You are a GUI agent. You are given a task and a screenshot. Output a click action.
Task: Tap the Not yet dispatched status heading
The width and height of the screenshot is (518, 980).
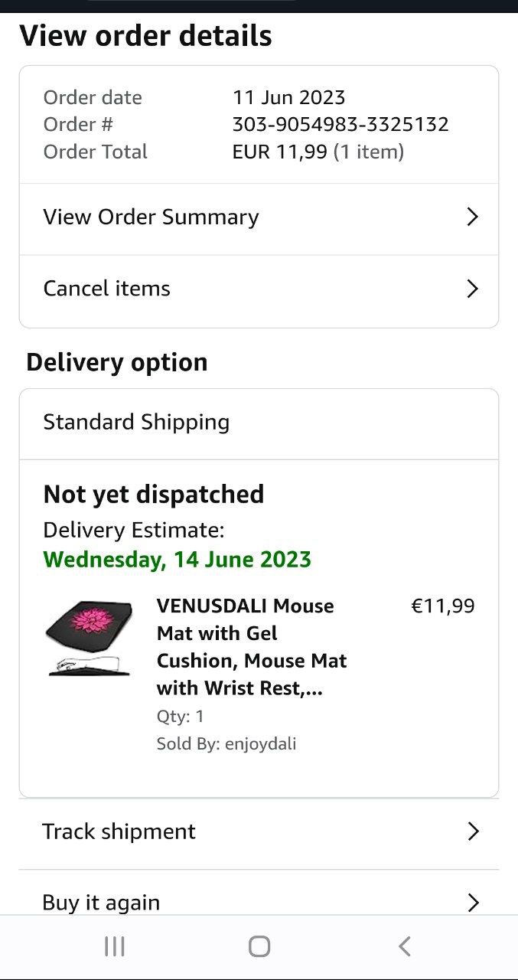point(154,495)
